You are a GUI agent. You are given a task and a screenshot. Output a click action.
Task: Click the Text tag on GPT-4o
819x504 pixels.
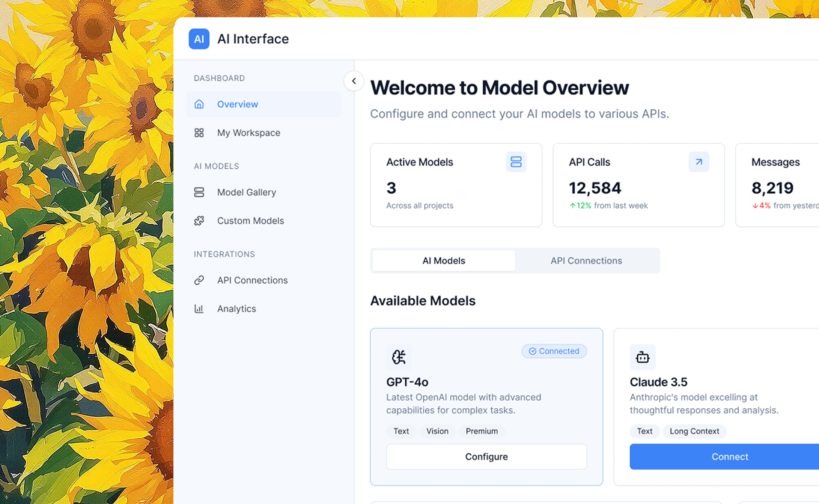coord(401,431)
